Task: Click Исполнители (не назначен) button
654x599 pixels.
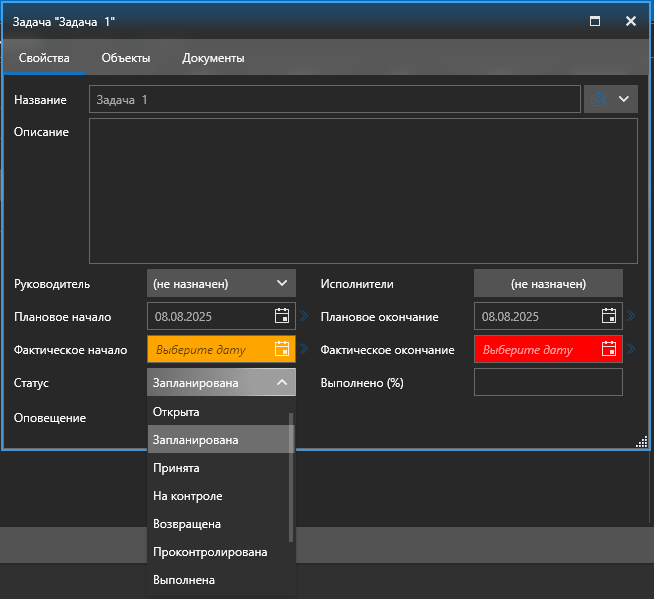Action: [548, 283]
